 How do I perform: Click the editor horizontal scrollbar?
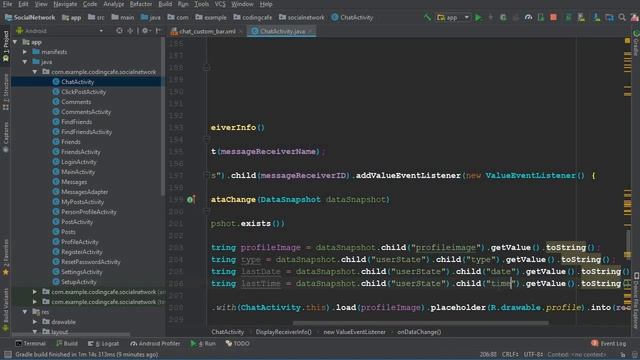pyautogui.click(x=420, y=323)
